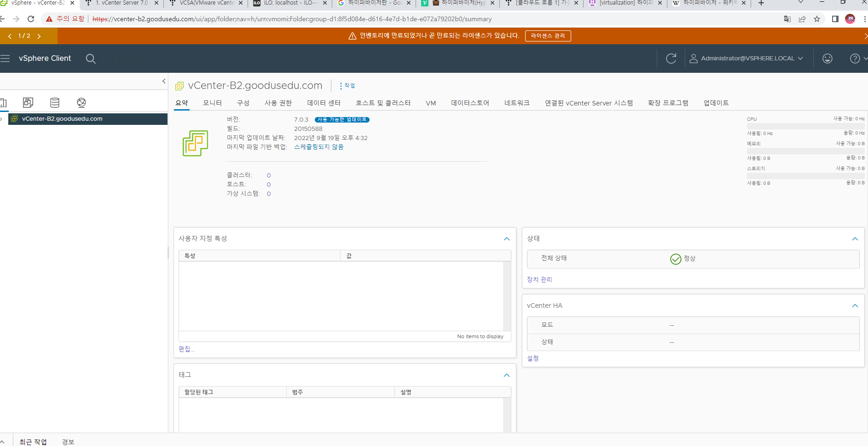The width and height of the screenshot is (868, 446).
Task: Switch to the 데이터스토어 tab
Action: pos(470,103)
